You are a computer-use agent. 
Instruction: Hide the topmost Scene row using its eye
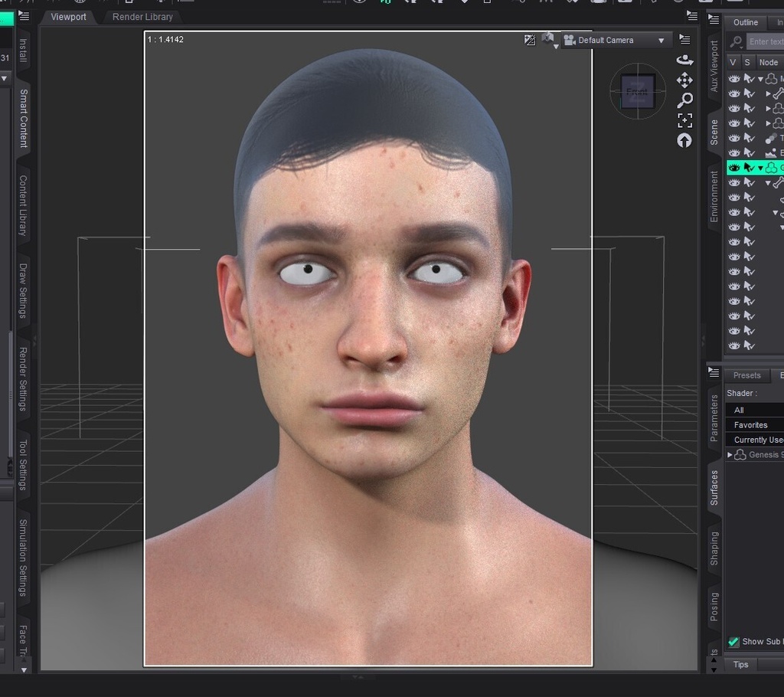733,79
